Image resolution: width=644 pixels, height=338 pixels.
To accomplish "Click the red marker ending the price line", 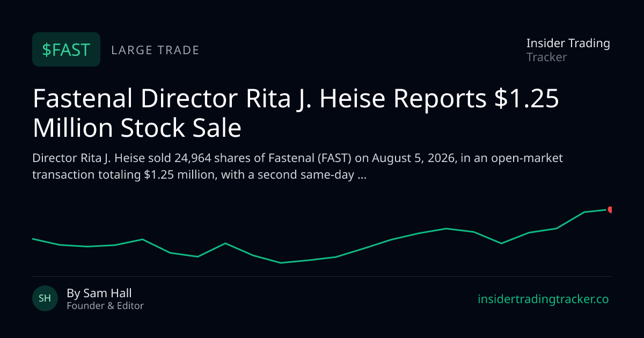I will click(610, 210).
